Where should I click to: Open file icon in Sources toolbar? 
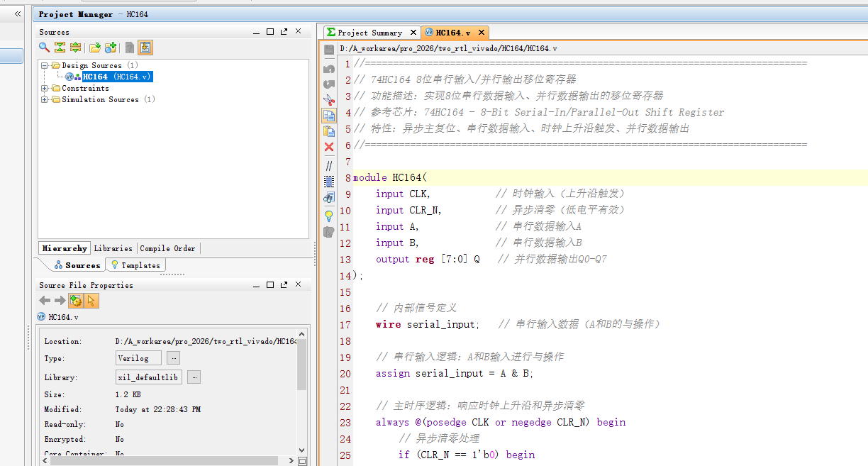click(94, 48)
